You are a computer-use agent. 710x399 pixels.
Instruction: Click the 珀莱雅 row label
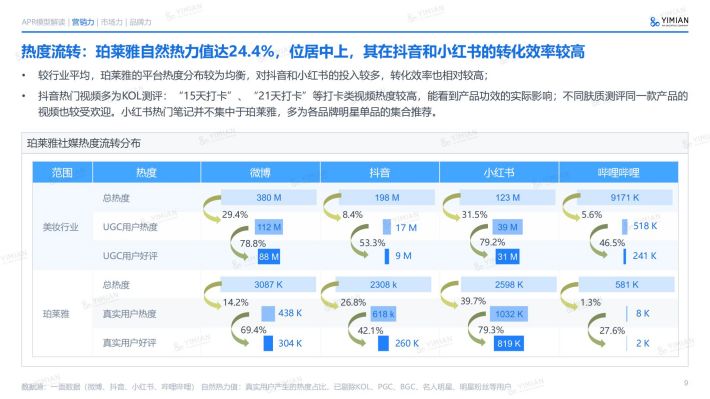point(56,314)
